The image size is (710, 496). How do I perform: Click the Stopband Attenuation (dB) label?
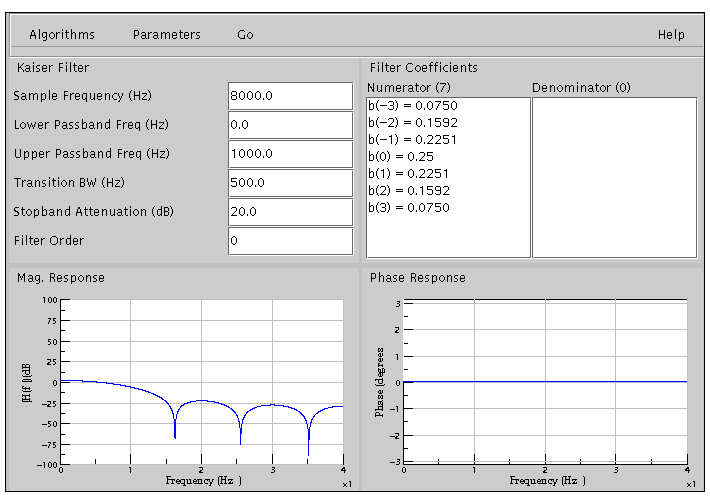point(93,212)
